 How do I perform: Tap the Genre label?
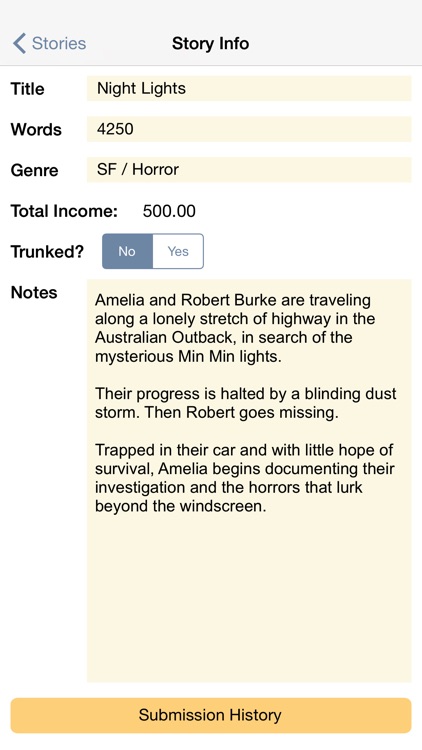point(34,170)
